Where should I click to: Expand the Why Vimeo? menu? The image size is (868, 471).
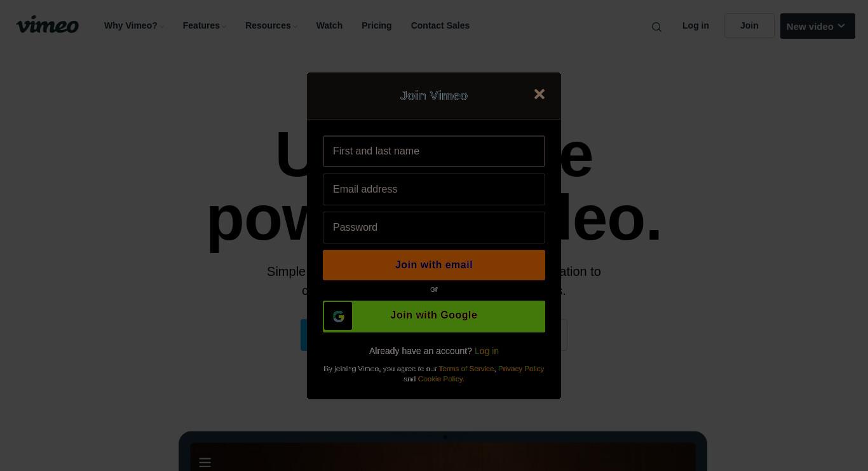(x=133, y=25)
